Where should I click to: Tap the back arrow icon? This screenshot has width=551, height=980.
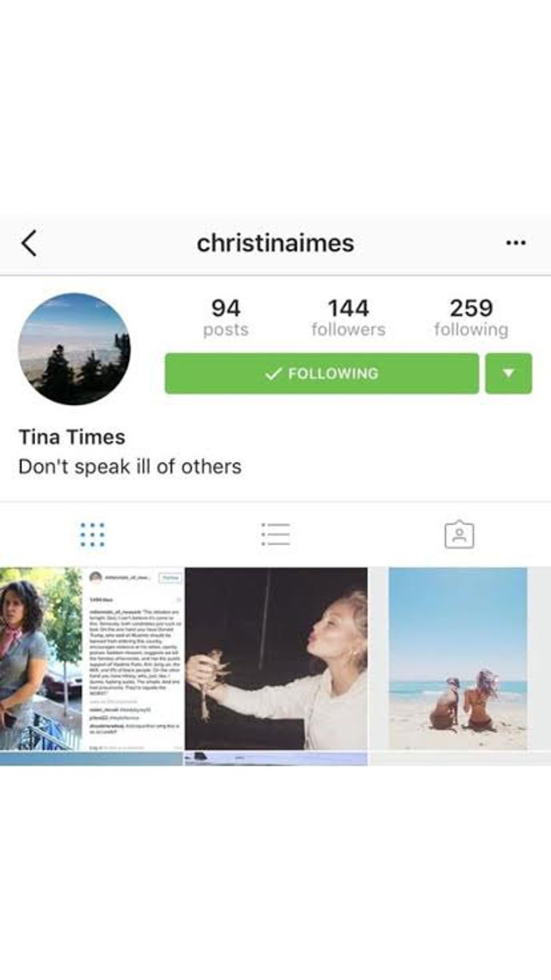[29, 243]
